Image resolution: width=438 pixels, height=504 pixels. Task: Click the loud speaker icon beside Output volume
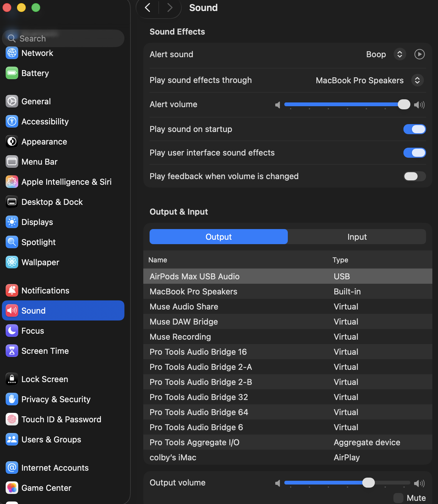pos(419,483)
